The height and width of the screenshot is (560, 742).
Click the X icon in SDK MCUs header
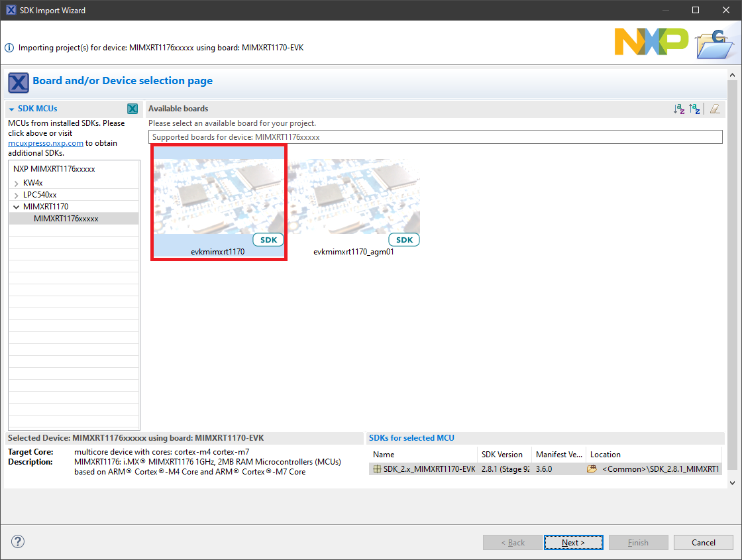tap(132, 109)
